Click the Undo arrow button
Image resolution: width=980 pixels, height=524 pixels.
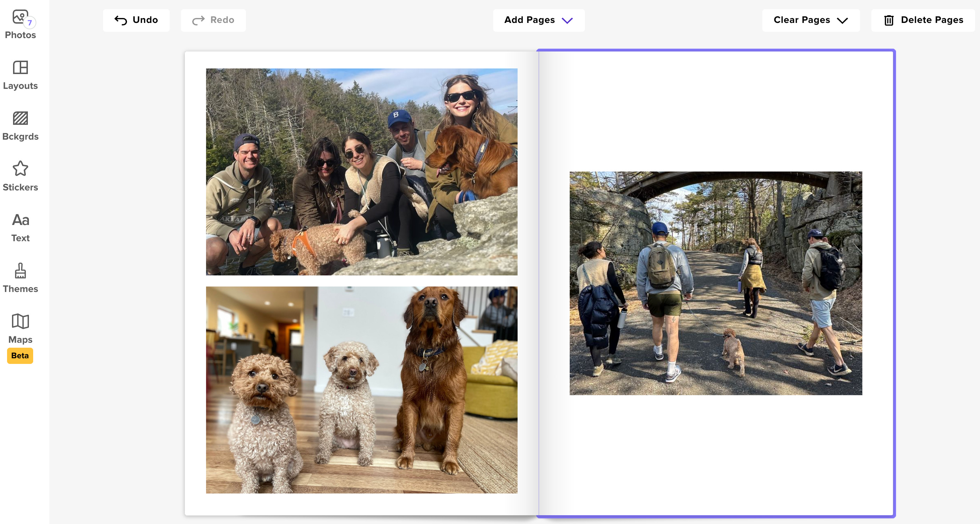[x=136, y=20]
